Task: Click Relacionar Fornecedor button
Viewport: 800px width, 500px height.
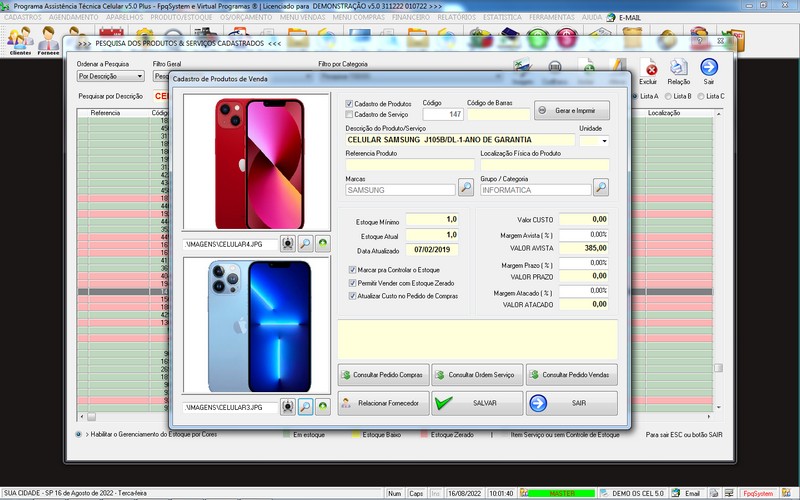Action: click(x=383, y=403)
